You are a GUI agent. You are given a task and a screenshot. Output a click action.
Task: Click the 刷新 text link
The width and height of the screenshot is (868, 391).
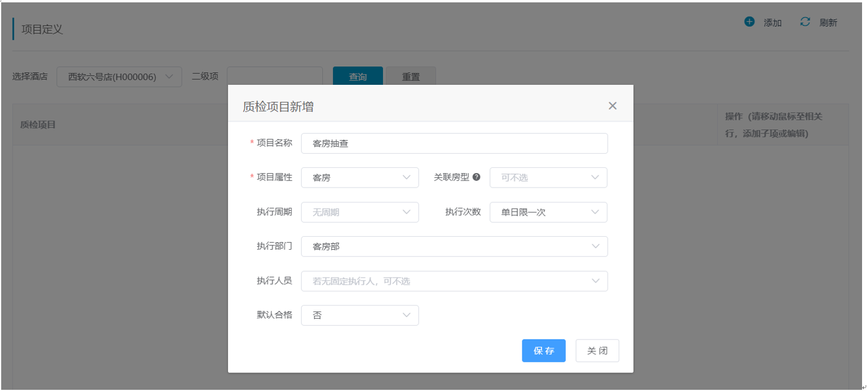coord(828,23)
